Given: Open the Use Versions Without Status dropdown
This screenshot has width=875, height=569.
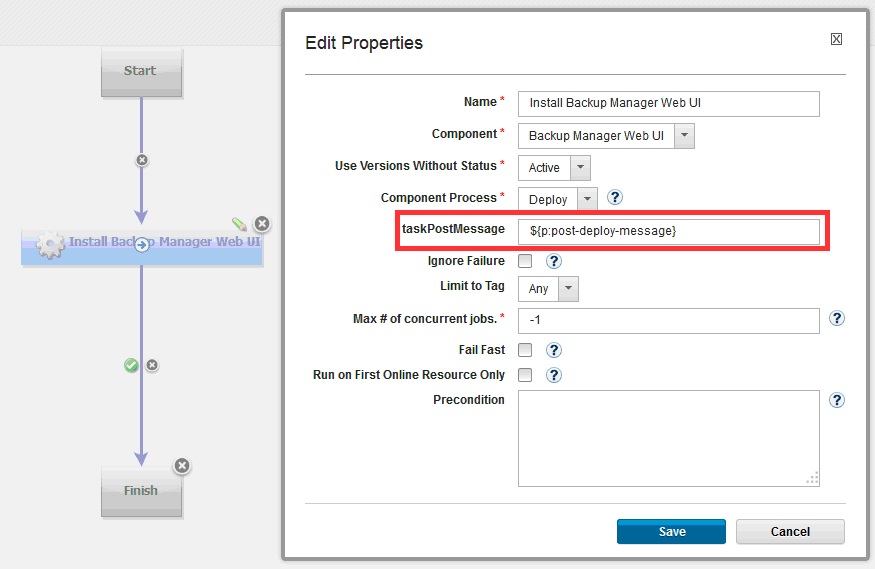Looking at the screenshot, I should coord(580,167).
